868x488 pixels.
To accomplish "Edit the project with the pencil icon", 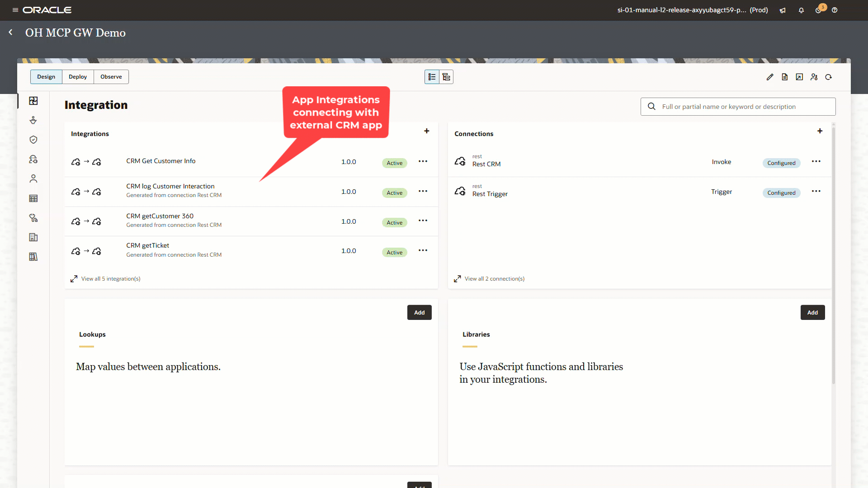I will 770,77.
